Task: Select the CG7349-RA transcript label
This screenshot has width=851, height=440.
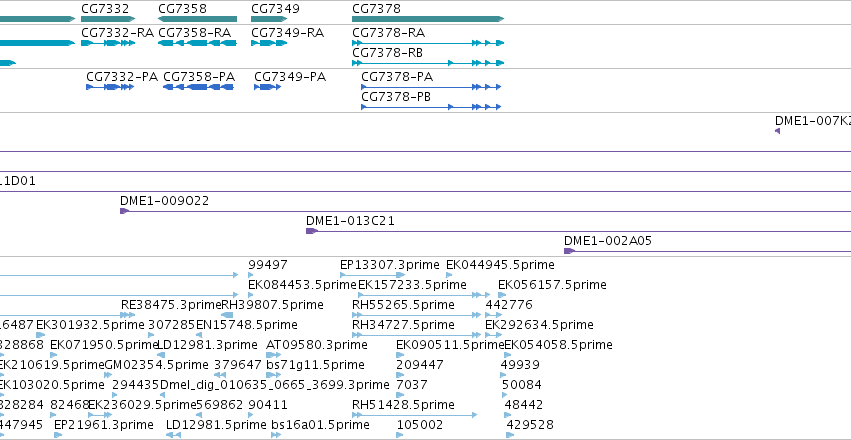Action: point(288,33)
